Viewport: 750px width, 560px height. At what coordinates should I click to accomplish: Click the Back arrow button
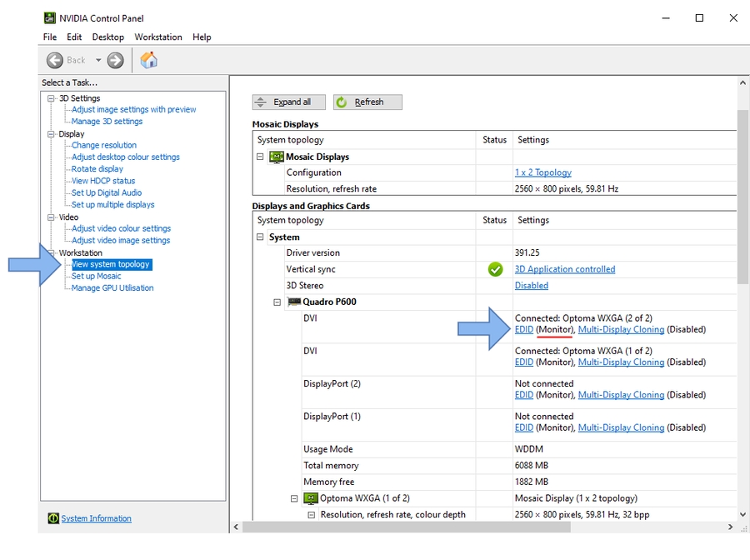[x=55, y=60]
